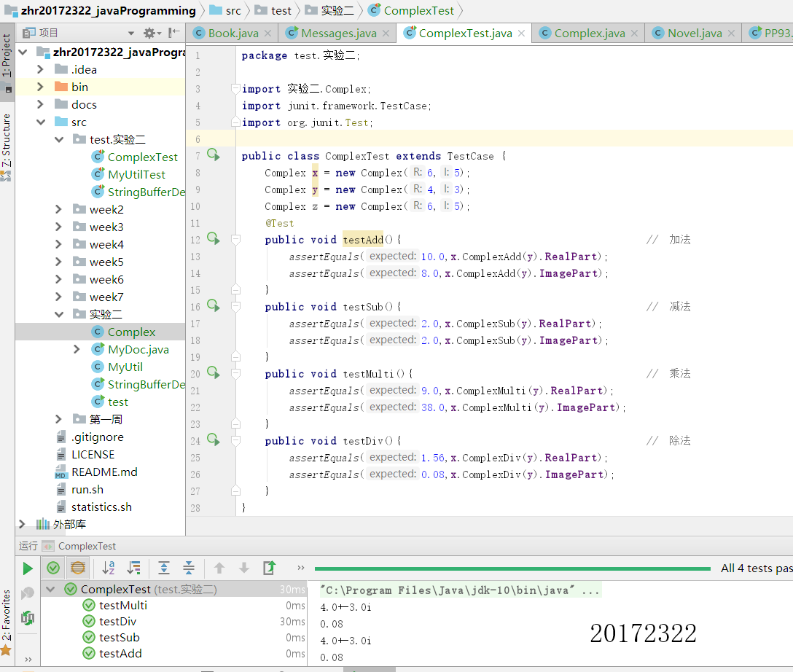Select Complex class in project tree
793x672 pixels.
click(123, 332)
